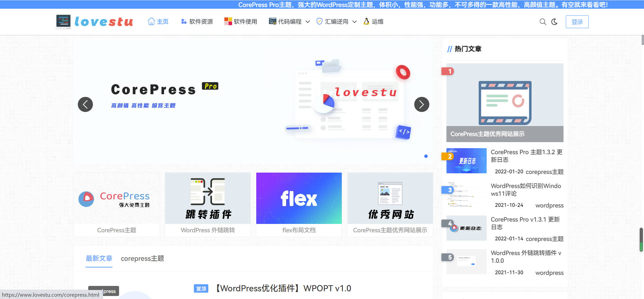Click the 登录 login button
Viewport: 644px width, 299px height.
pyautogui.click(x=577, y=22)
